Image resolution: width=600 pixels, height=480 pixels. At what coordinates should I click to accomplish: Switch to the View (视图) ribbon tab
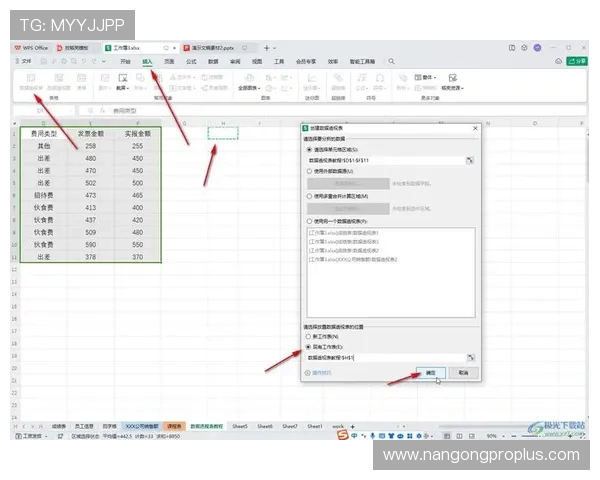pyautogui.click(x=257, y=61)
